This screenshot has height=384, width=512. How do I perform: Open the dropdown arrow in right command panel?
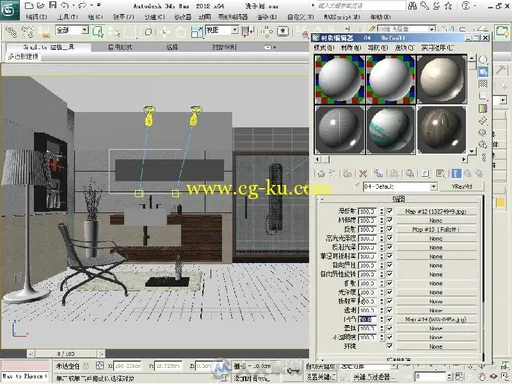[503, 100]
